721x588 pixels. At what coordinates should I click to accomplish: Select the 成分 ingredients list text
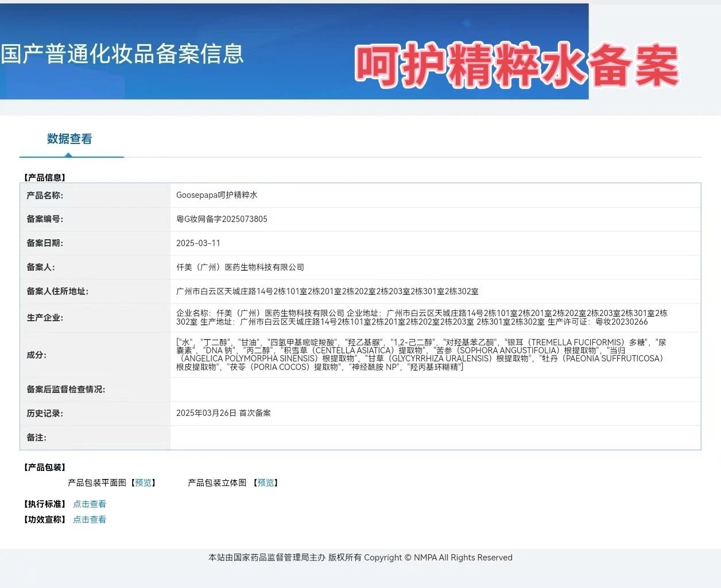(x=421, y=355)
